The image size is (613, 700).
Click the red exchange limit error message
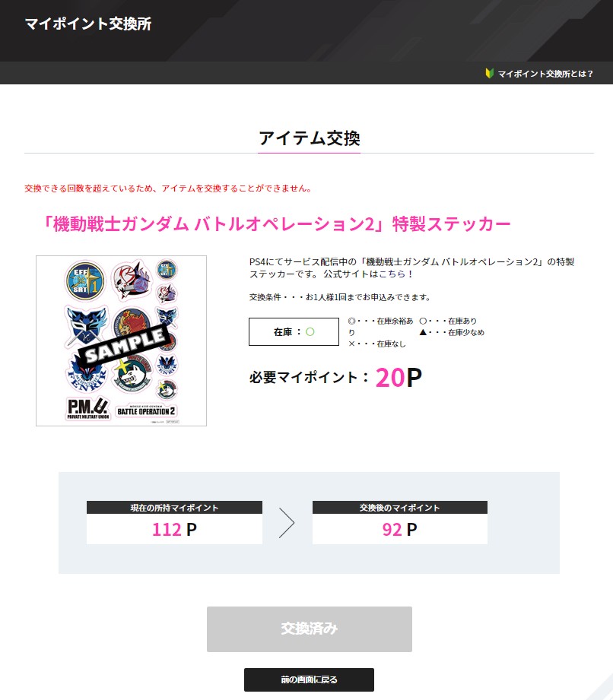[168, 188]
